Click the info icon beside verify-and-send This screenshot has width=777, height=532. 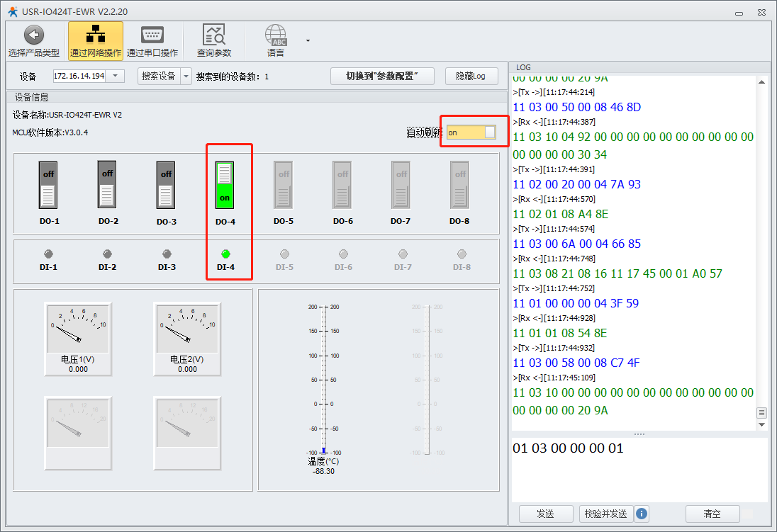coord(641,514)
